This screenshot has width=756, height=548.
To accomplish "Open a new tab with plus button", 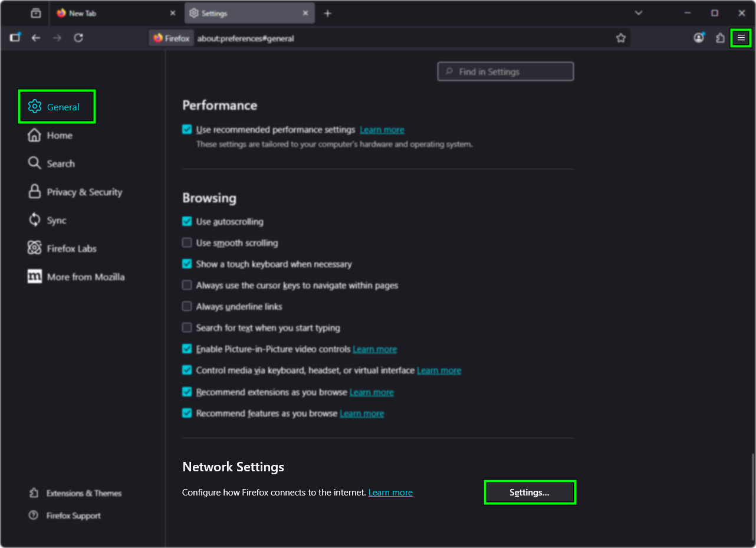I will click(328, 13).
